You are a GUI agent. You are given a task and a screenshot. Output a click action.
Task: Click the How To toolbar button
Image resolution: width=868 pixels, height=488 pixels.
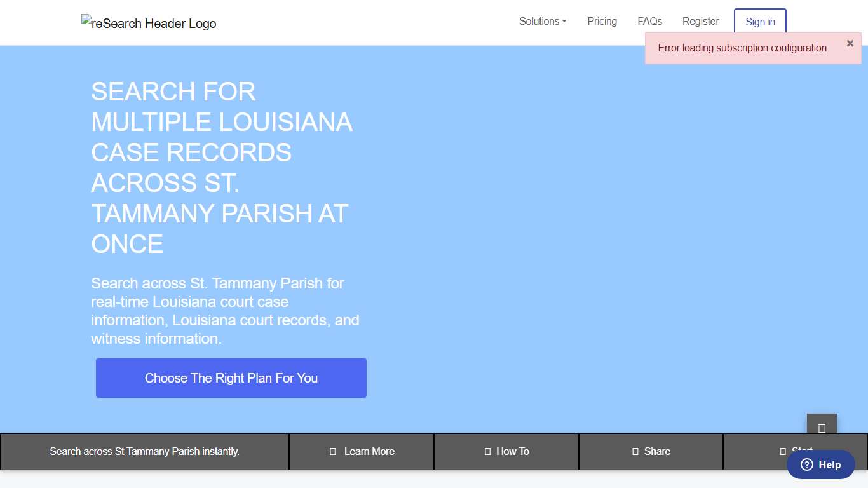[506, 451]
